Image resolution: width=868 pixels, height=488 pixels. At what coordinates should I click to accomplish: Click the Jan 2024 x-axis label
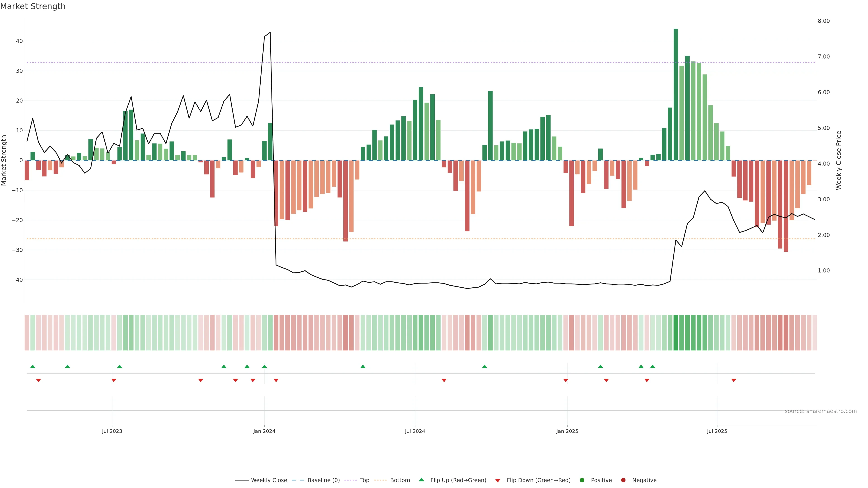point(264,431)
